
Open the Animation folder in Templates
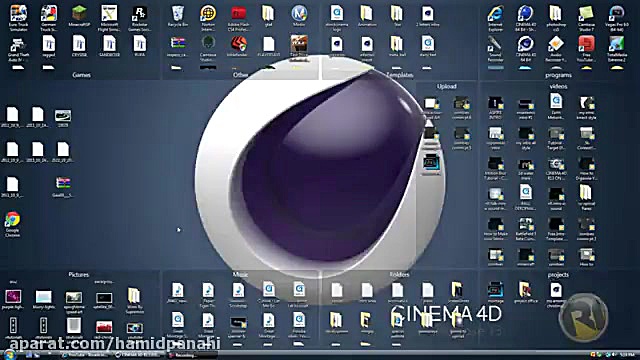coord(367,16)
